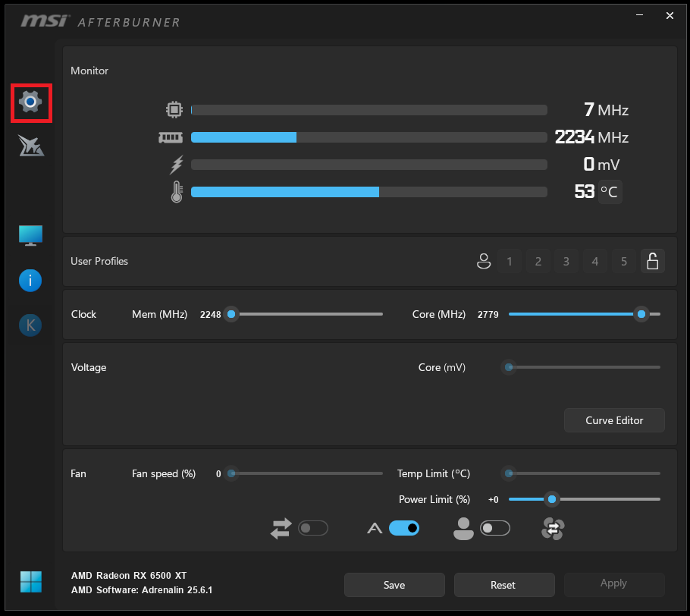Click the 'User Profiles' heading
Screen dimensions: 690x616
point(99,261)
